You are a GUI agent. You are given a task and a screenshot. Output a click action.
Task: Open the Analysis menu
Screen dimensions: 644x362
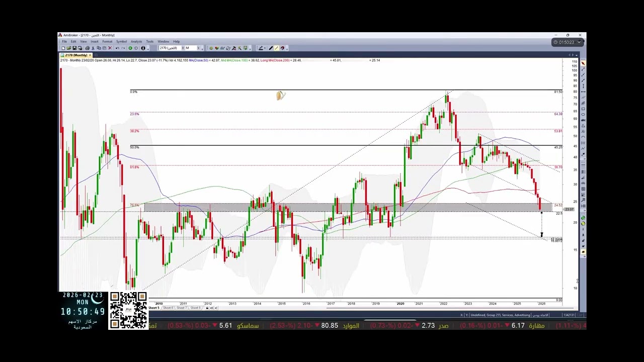[x=136, y=41]
